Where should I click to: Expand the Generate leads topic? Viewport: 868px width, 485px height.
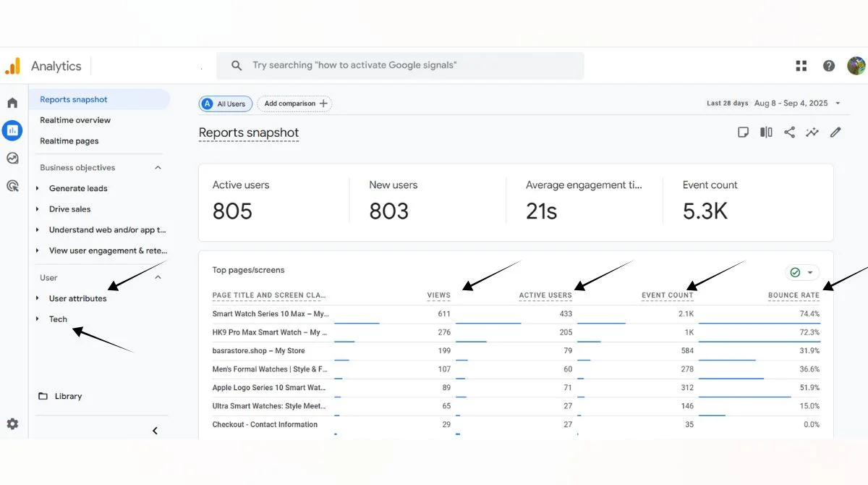(x=38, y=188)
